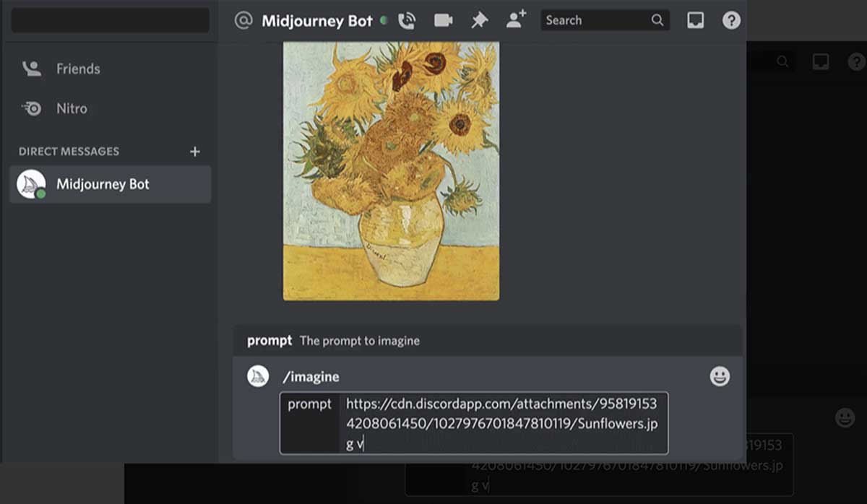Click the dimmed inbox icon in background window
The width and height of the screenshot is (867, 504).
point(820,62)
